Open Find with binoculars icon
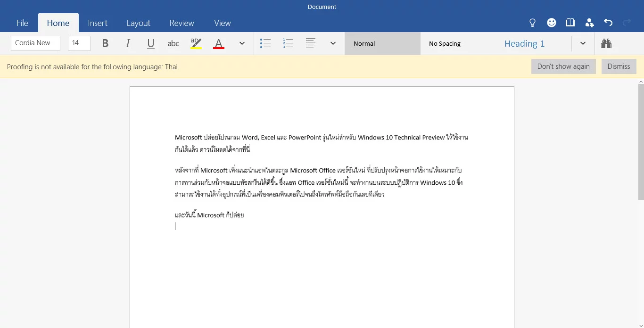This screenshot has height=328, width=644. [606, 43]
